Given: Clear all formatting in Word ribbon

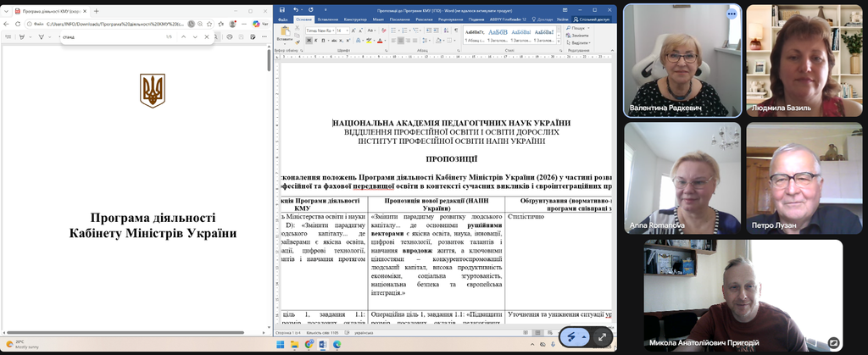Looking at the screenshot, I should 384,31.
